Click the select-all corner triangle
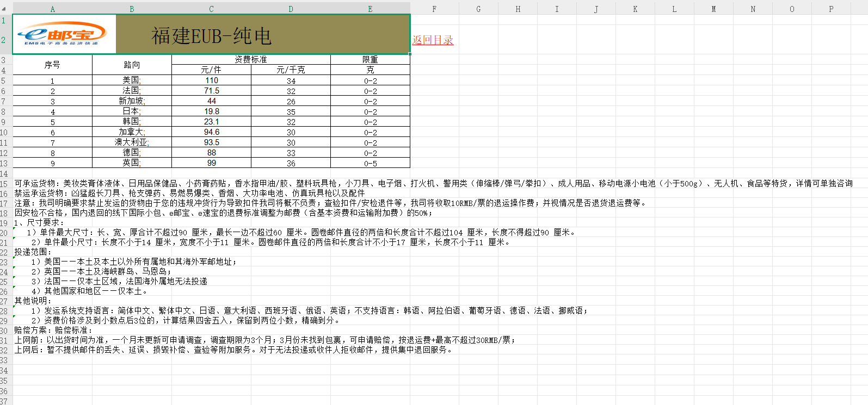 click(4, 9)
